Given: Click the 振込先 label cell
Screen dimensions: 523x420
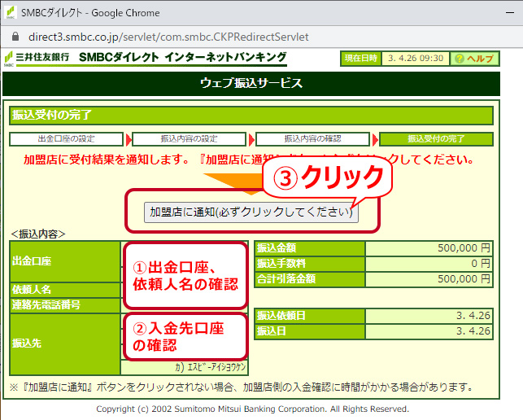Looking at the screenshot, I should [x=65, y=343].
